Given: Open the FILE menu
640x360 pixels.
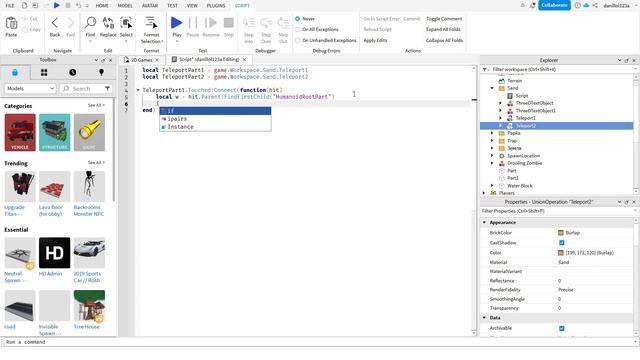Looking at the screenshot, I should (x=10, y=6).
